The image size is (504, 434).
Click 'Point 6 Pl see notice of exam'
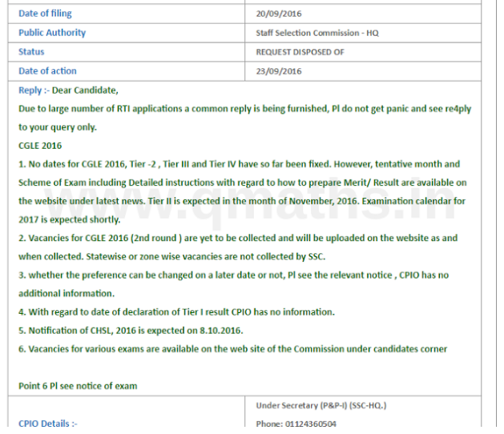[78, 386]
